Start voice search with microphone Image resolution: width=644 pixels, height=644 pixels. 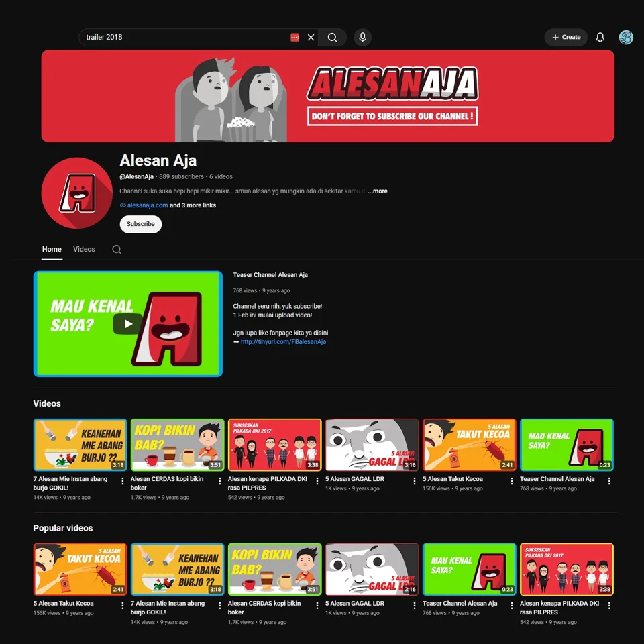[x=362, y=38]
